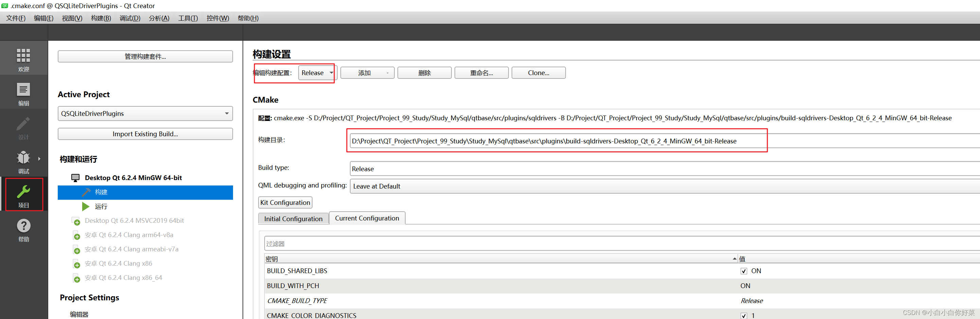Click the 构建 build hammer icon

87,192
